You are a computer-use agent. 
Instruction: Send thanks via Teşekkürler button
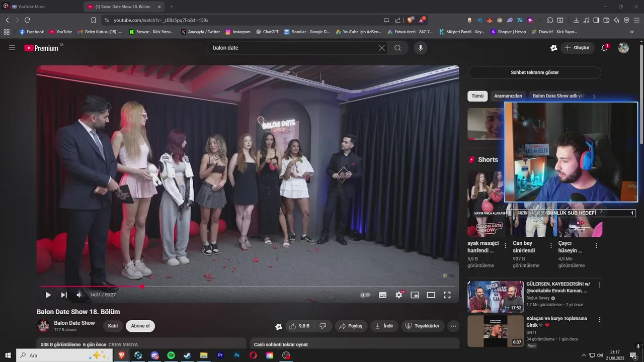pos(423,326)
